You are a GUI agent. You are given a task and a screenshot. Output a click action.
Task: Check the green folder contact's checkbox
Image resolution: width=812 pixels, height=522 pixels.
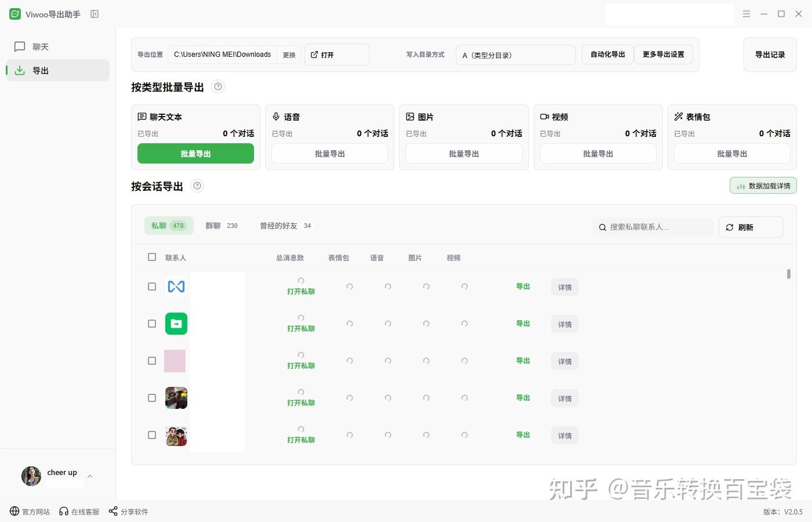[x=152, y=324]
